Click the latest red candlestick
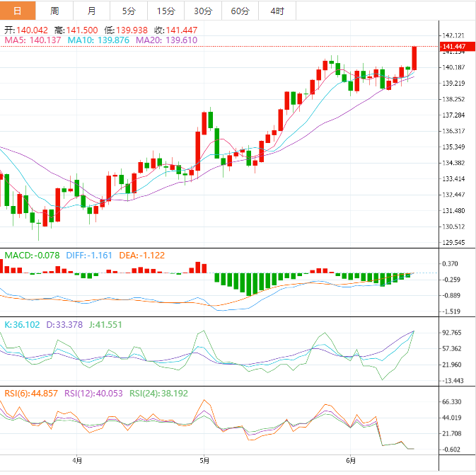This screenshot has height=475, width=476. click(414, 58)
